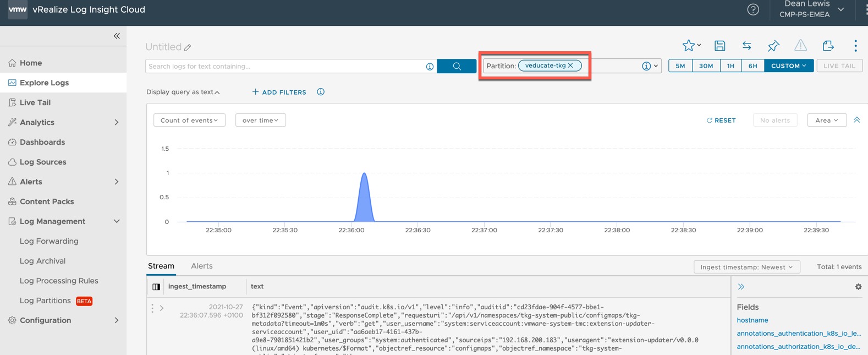Open row actions dots for log event

pyautogui.click(x=152, y=308)
